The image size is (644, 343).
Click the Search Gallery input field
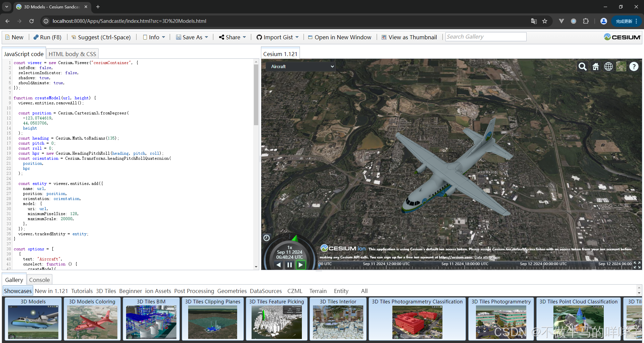tap(486, 37)
